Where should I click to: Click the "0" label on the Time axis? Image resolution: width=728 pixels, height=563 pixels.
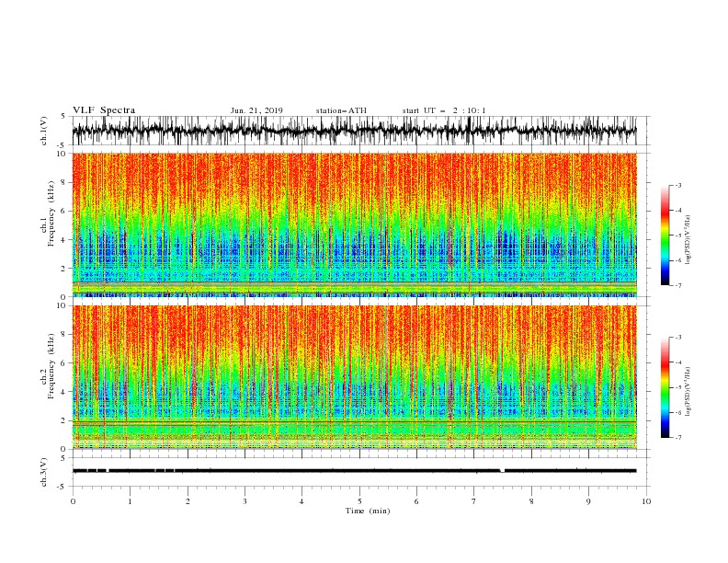73,501
